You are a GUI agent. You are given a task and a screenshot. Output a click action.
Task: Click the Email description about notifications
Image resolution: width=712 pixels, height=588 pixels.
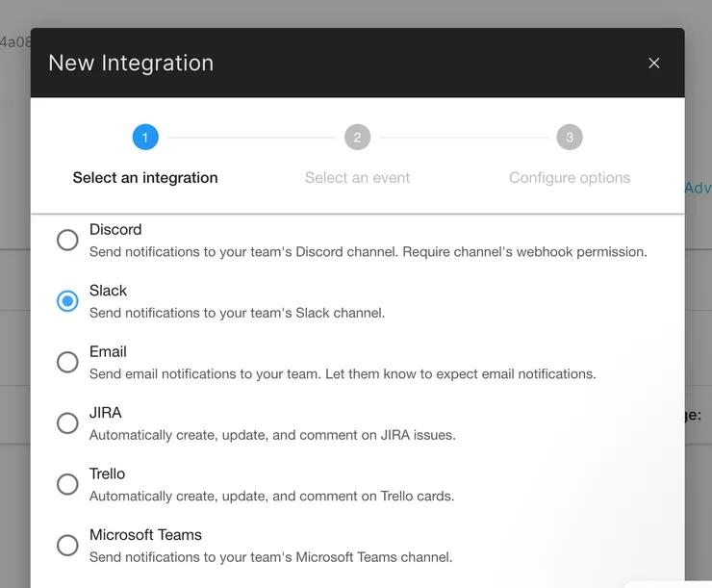(x=343, y=373)
